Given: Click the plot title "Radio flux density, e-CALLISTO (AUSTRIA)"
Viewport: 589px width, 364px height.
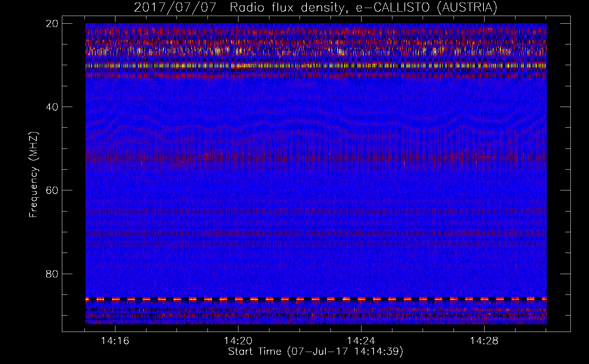Looking at the screenshot, I should (363, 8).
